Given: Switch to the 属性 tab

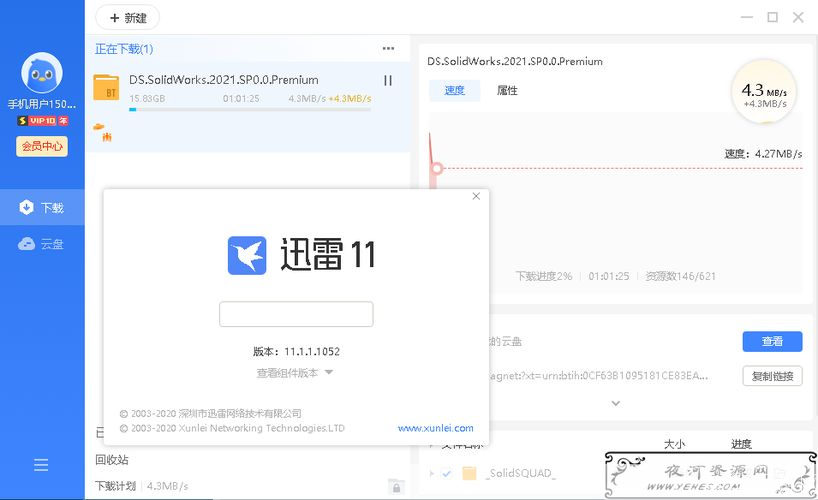Looking at the screenshot, I should click(x=507, y=90).
